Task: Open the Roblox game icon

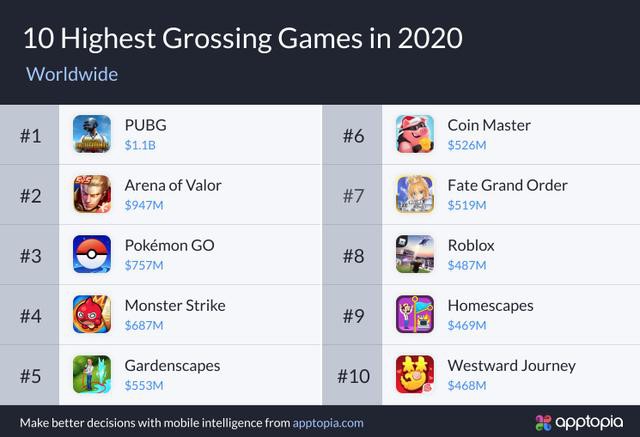Action: point(415,254)
